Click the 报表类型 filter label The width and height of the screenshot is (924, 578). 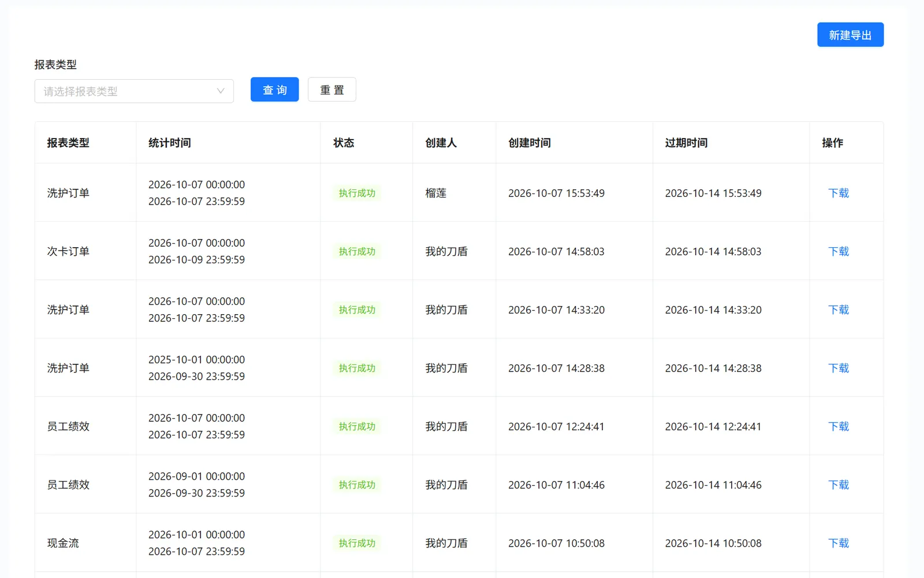point(55,64)
